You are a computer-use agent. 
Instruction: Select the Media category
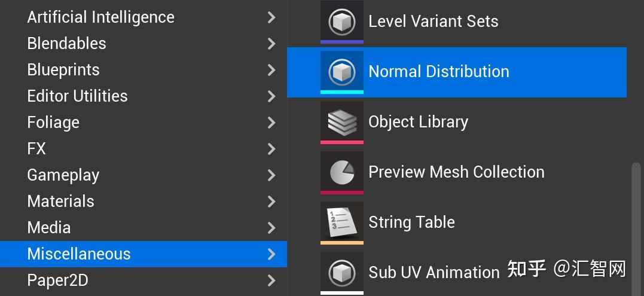click(x=49, y=228)
